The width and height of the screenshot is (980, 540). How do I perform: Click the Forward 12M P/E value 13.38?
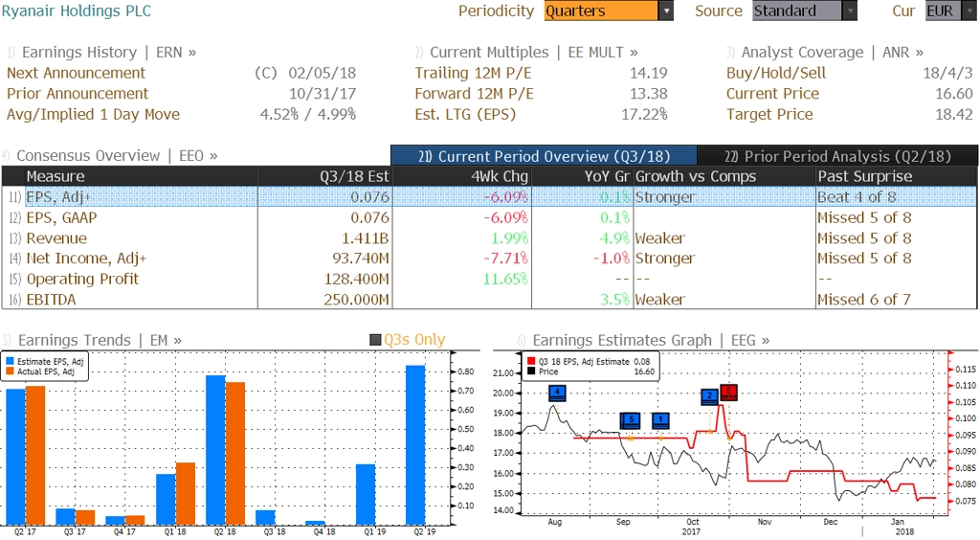click(x=649, y=94)
